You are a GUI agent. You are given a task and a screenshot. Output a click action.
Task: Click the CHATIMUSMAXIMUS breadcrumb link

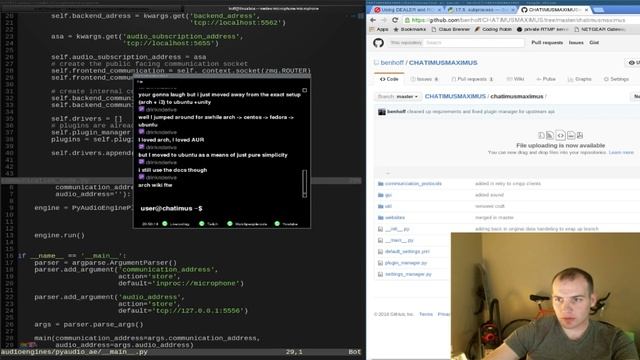click(455, 96)
